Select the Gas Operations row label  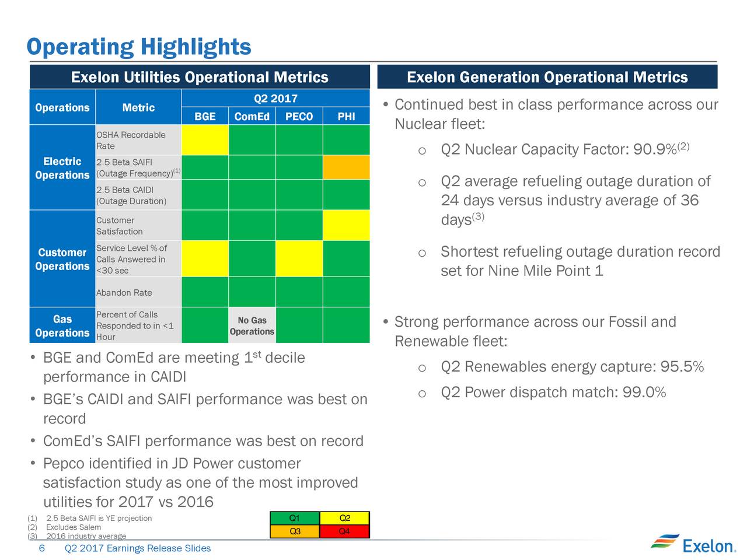[x=62, y=325]
